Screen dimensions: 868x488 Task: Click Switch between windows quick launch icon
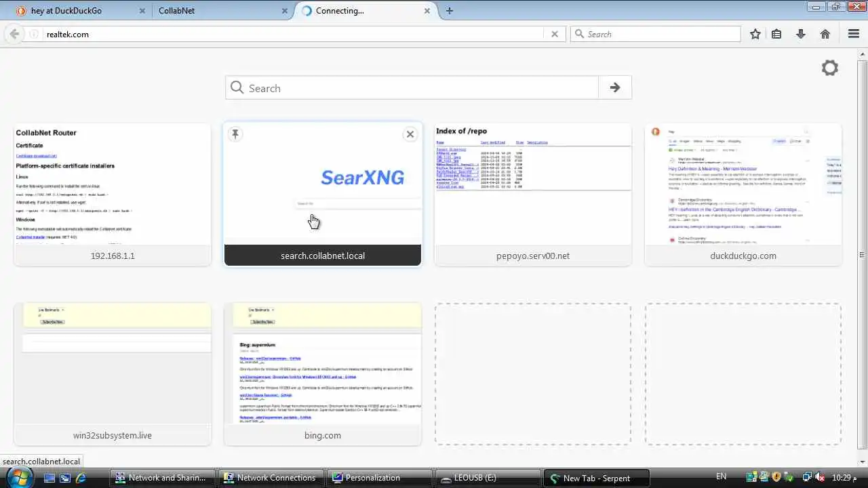tap(65, 478)
